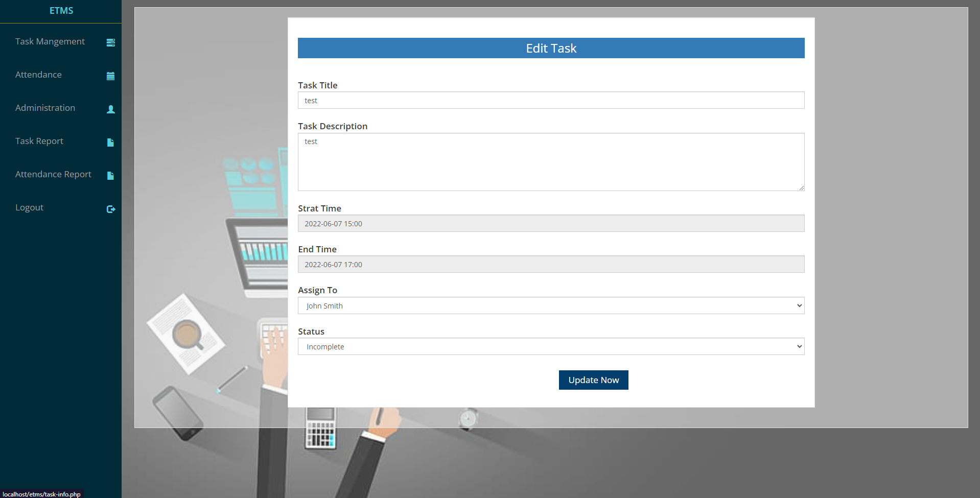Open the Status dropdown
This screenshot has height=498, width=980.
point(551,346)
